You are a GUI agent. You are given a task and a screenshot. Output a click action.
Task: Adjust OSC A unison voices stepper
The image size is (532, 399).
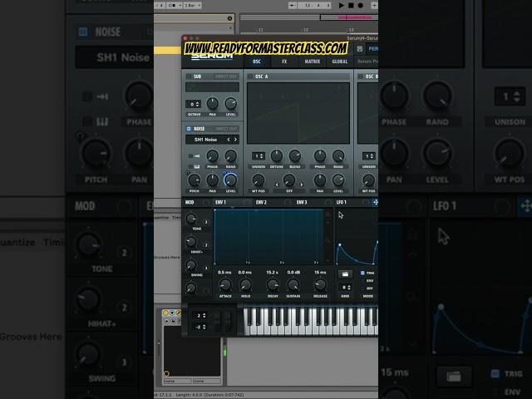[x=259, y=156]
